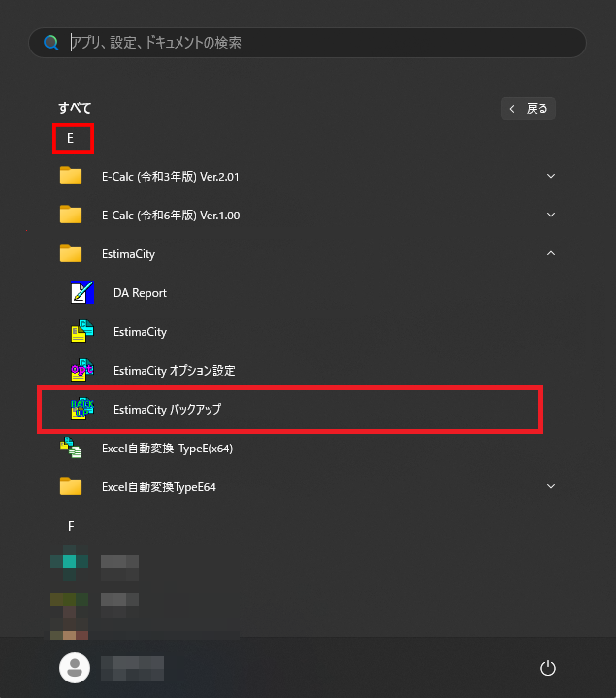
Task: Open the user account avatar
Action: (75, 668)
